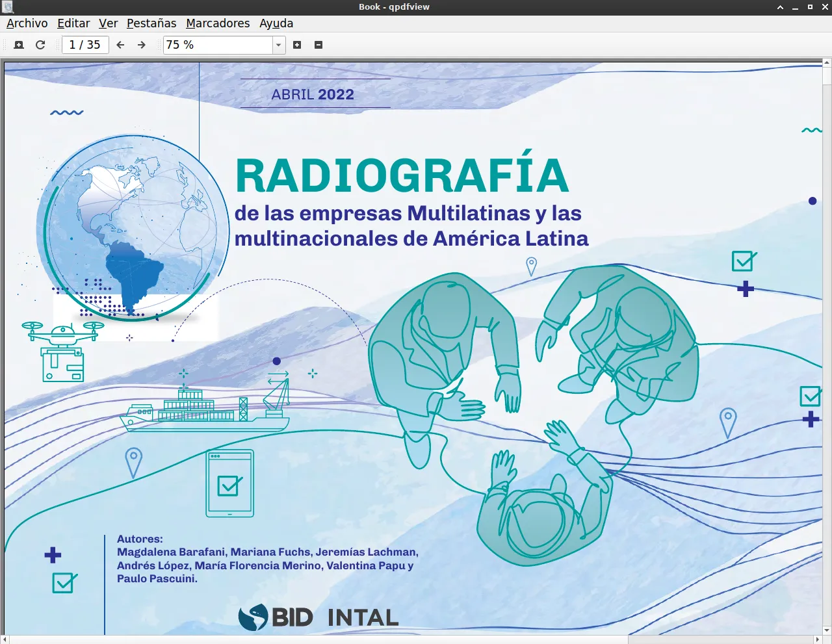Open the Ayuda menu
832x644 pixels.
tap(276, 23)
